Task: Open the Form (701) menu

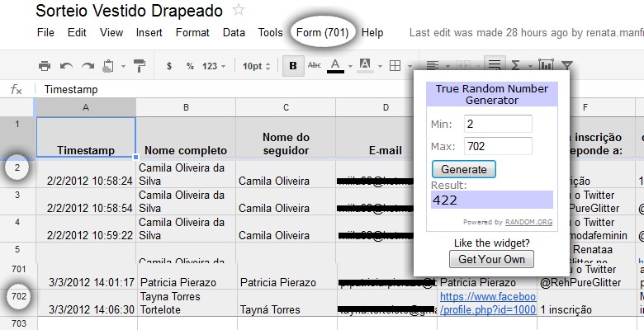Action: coord(322,32)
